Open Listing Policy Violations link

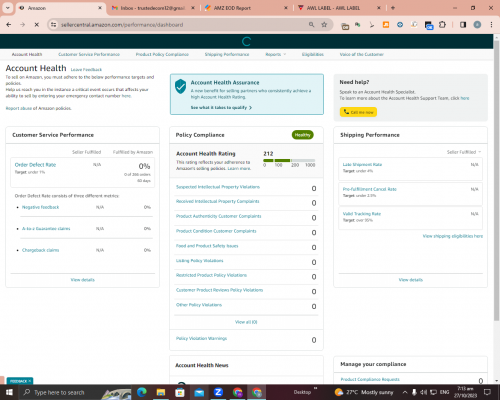pos(199,261)
